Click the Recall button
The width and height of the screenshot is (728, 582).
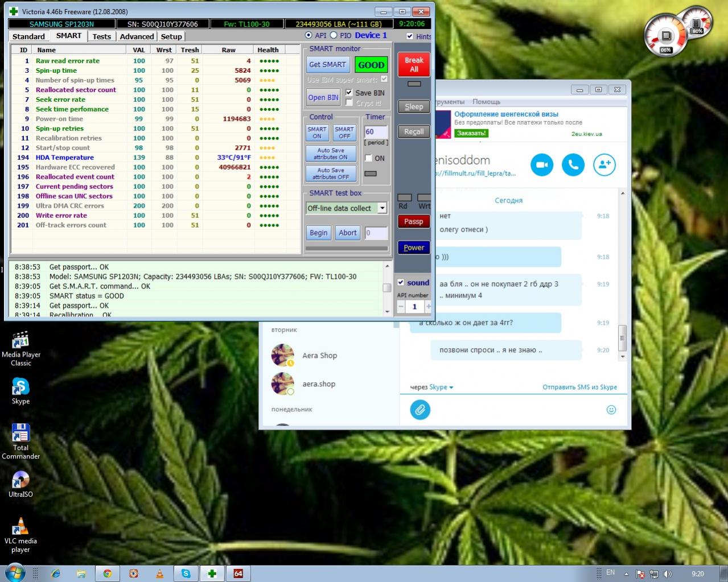point(414,131)
